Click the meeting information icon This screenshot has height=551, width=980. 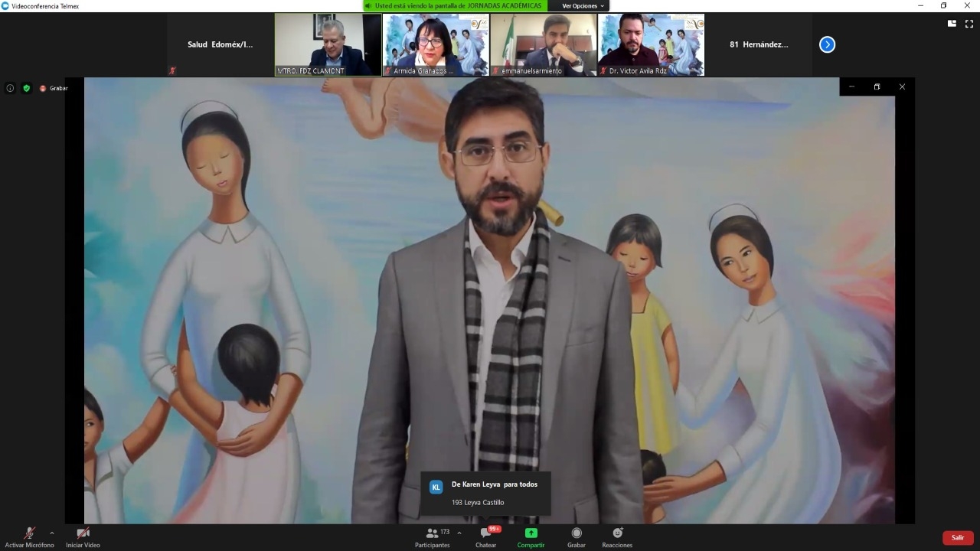point(10,88)
